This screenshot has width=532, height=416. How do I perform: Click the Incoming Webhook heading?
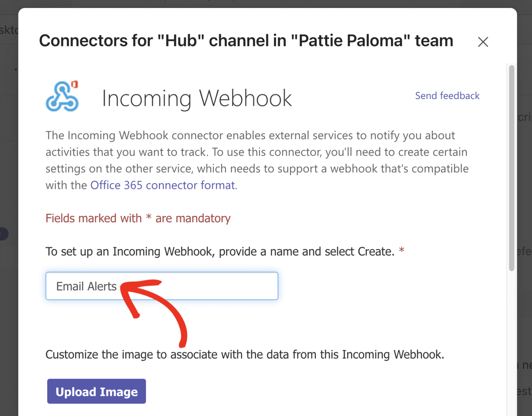196,98
